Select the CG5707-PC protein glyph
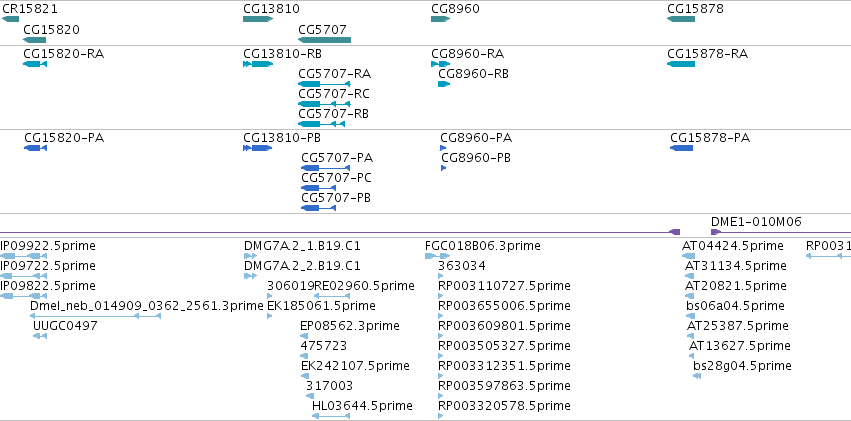 pyautogui.click(x=319, y=188)
